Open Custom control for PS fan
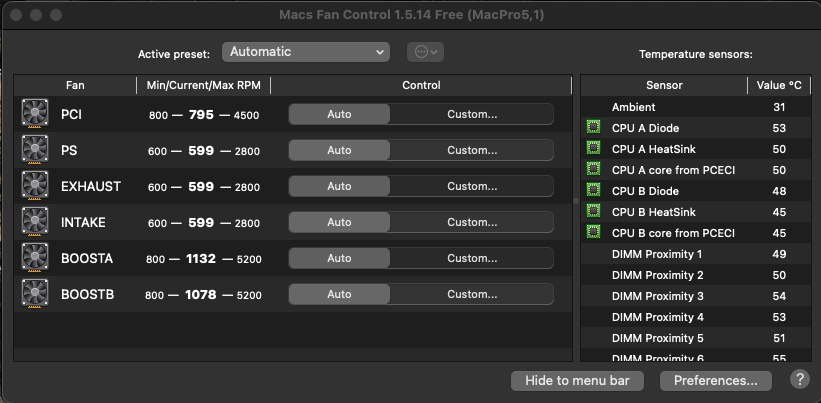The height and width of the screenshot is (403, 821). pos(472,150)
